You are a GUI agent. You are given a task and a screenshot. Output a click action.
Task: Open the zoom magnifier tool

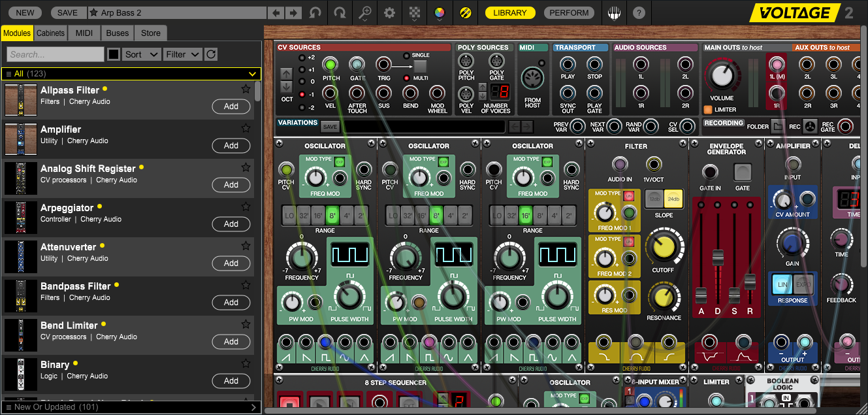[364, 12]
